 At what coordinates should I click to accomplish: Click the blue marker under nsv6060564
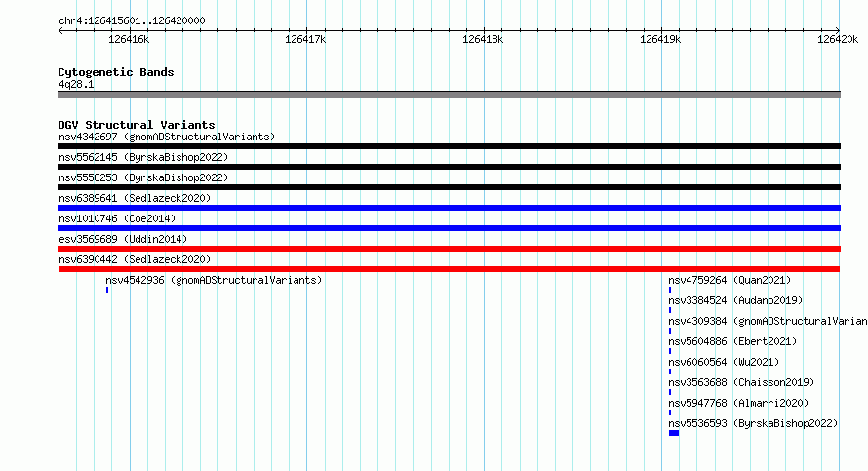click(x=670, y=372)
